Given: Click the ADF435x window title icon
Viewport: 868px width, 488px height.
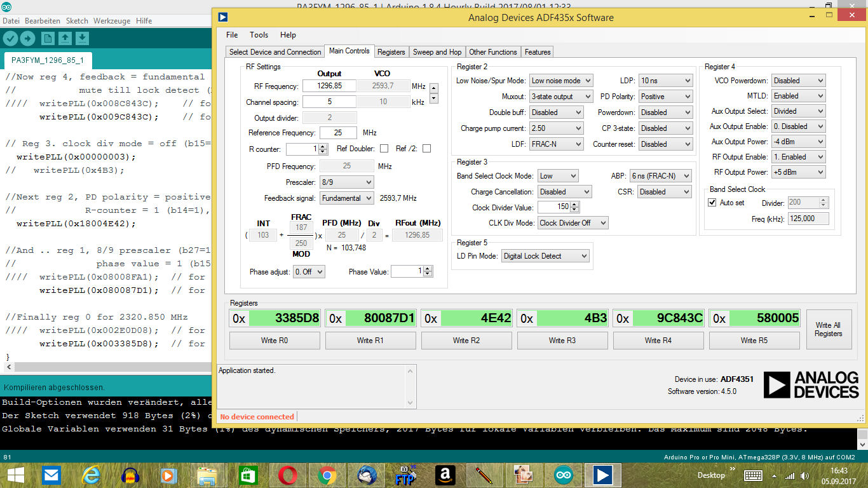Looking at the screenshot, I should coord(223,17).
